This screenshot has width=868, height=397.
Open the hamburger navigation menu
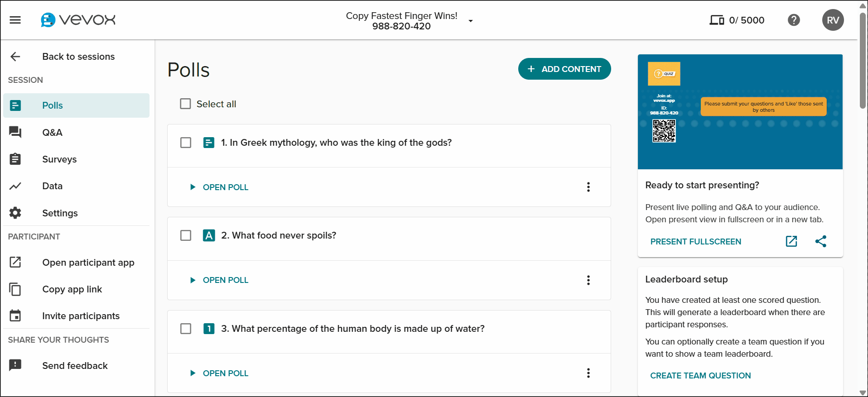[15, 20]
